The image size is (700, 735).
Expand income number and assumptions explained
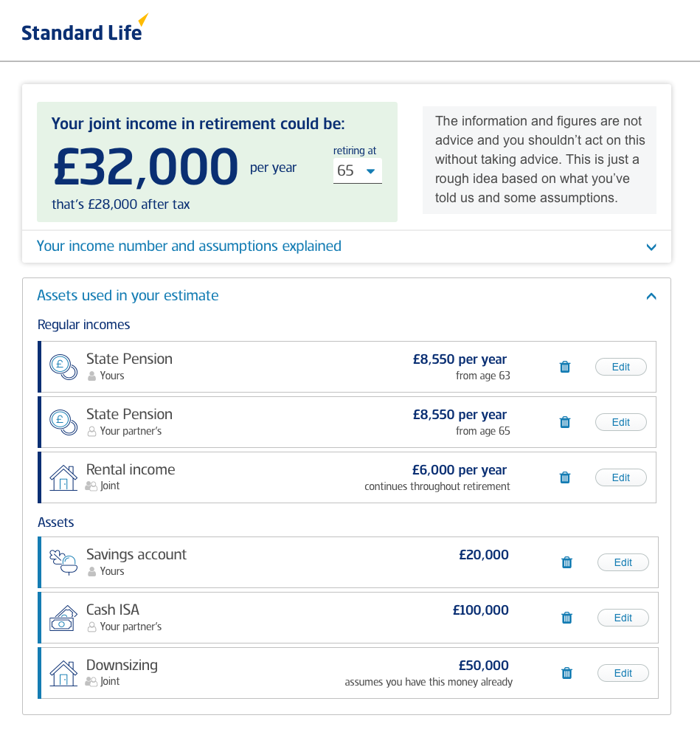pyautogui.click(x=347, y=246)
